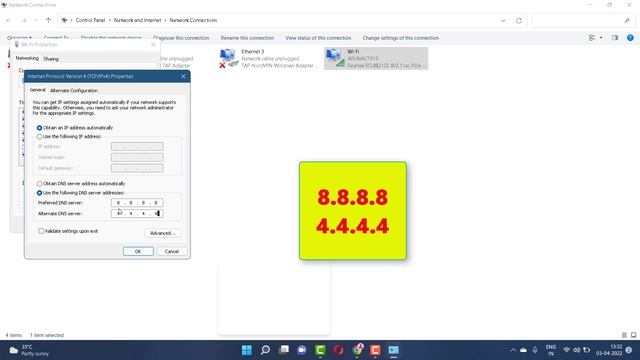Close the IPv4 Properties dialog
This screenshot has width=640, height=360.
pos(183,76)
